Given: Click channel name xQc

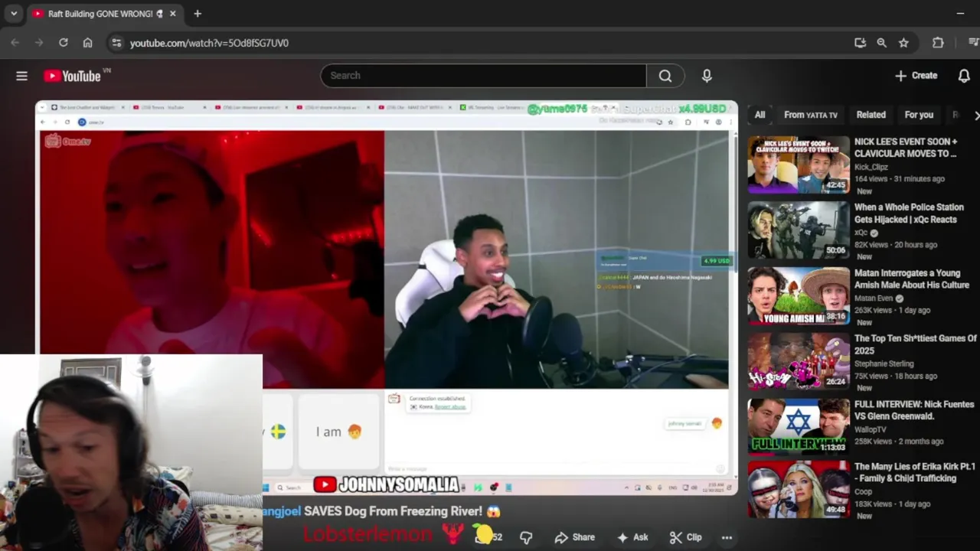Looking at the screenshot, I should coord(861,233).
